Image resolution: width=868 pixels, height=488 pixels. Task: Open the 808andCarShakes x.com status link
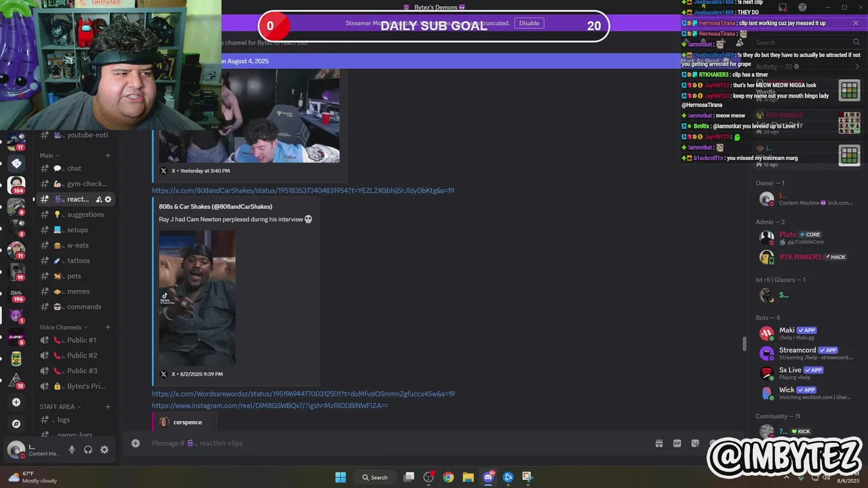[303, 190]
